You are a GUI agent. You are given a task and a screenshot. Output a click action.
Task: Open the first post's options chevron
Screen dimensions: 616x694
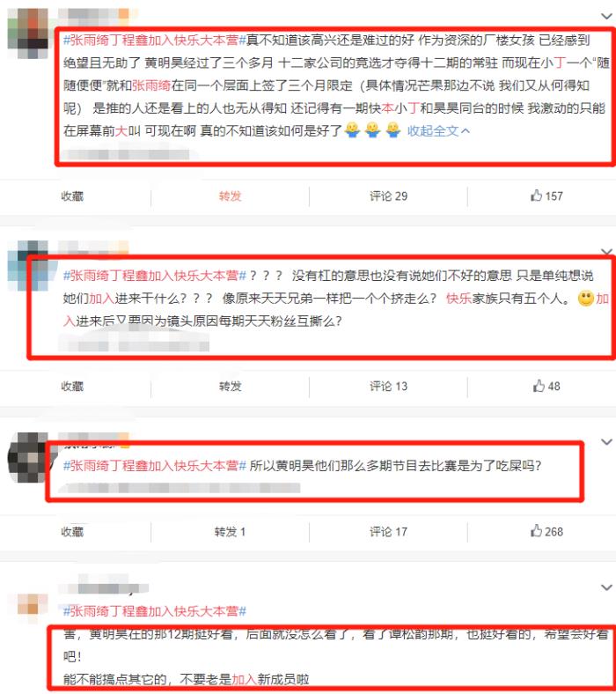click(x=606, y=17)
